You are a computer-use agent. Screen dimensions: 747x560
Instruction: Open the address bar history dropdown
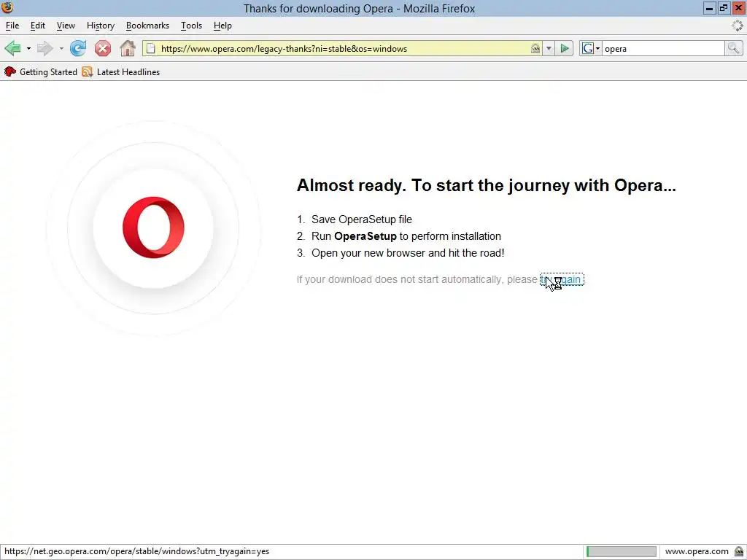coord(549,49)
